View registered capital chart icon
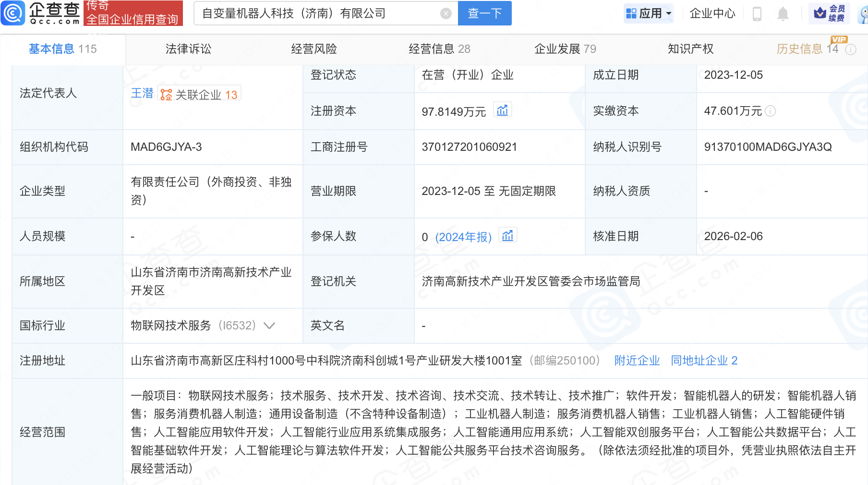The height and width of the screenshot is (485, 868). click(502, 110)
